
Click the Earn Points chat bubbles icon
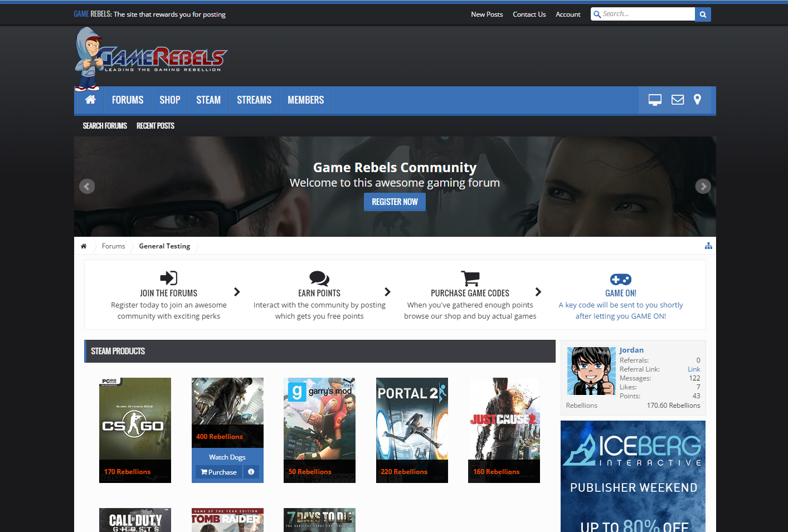319,278
